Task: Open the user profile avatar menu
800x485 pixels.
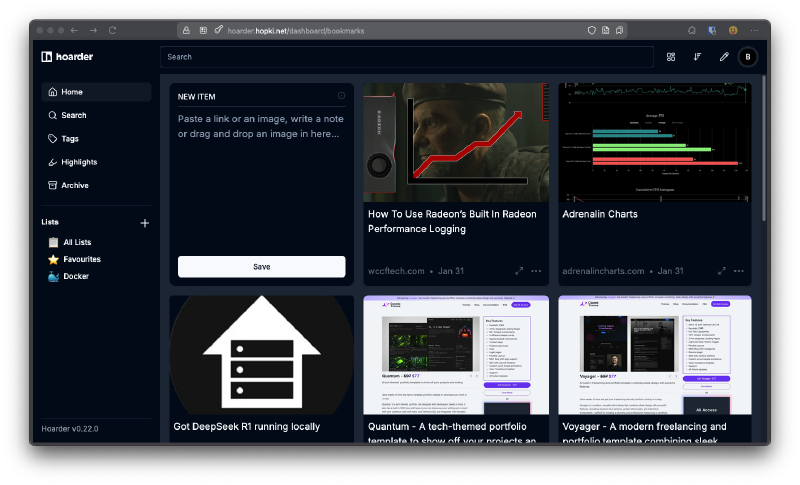Action: (749, 57)
